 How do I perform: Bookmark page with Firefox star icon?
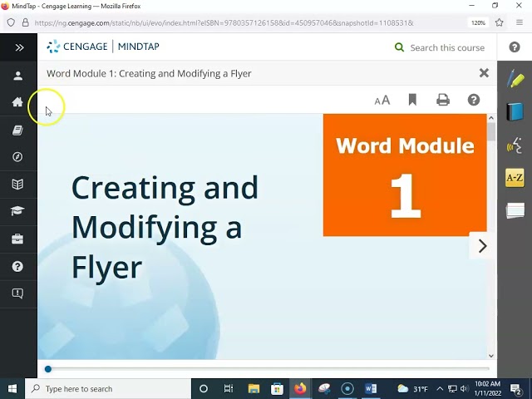coord(499,22)
